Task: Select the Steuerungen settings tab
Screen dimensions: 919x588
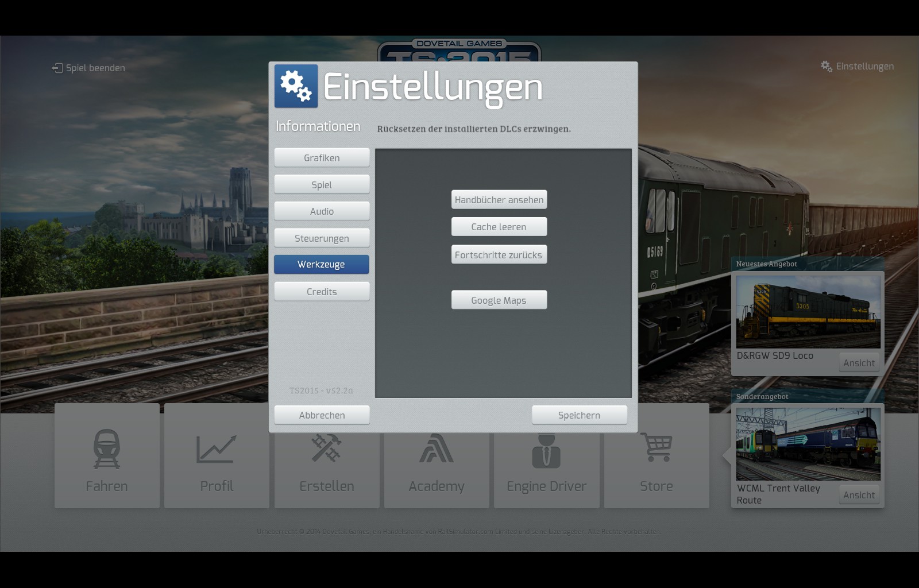Action: (322, 238)
